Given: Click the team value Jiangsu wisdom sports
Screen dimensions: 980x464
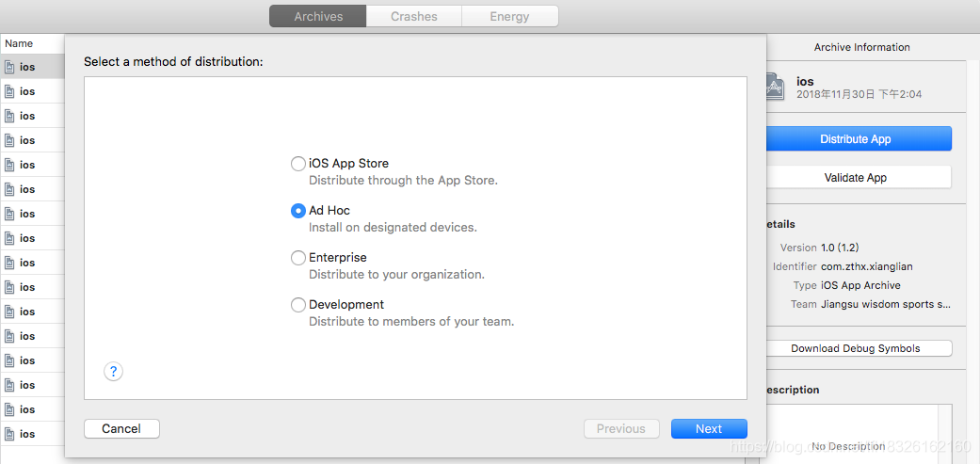Looking at the screenshot, I should (886, 305).
